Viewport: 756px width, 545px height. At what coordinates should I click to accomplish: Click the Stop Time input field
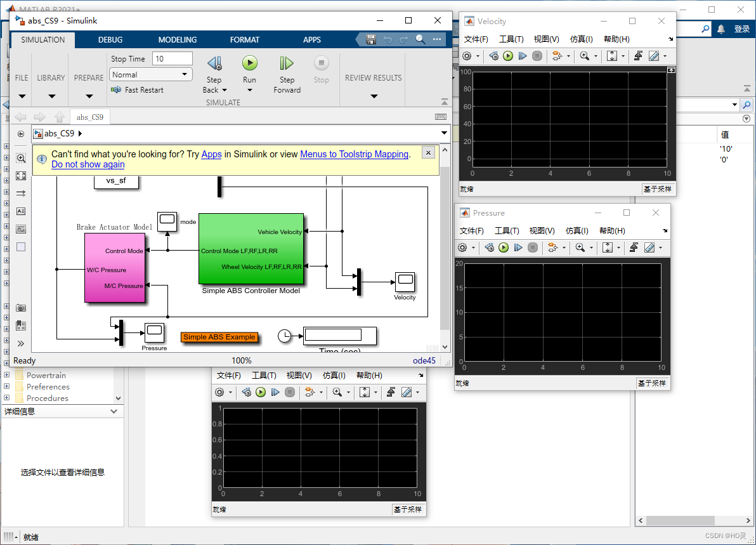click(172, 58)
